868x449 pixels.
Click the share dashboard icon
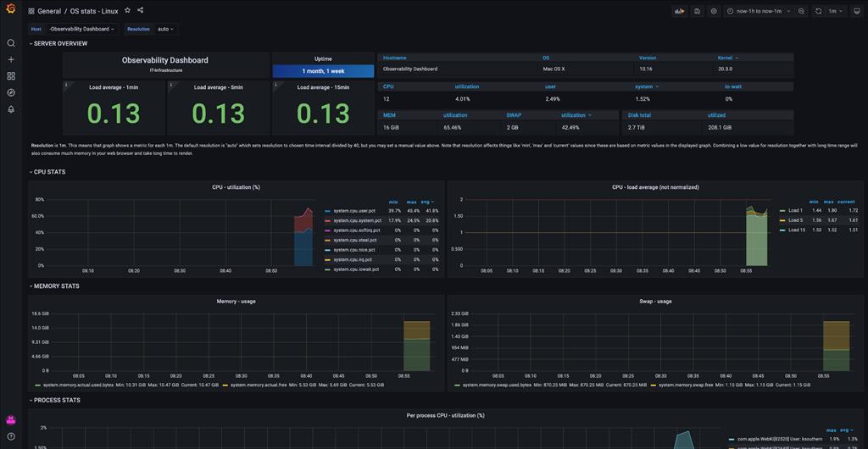pyautogui.click(x=140, y=11)
